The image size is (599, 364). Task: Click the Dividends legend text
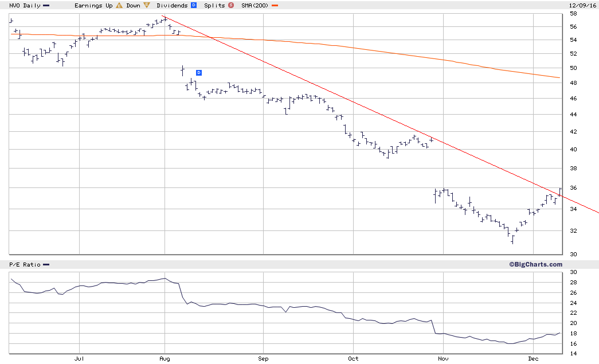[x=173, y=5]
